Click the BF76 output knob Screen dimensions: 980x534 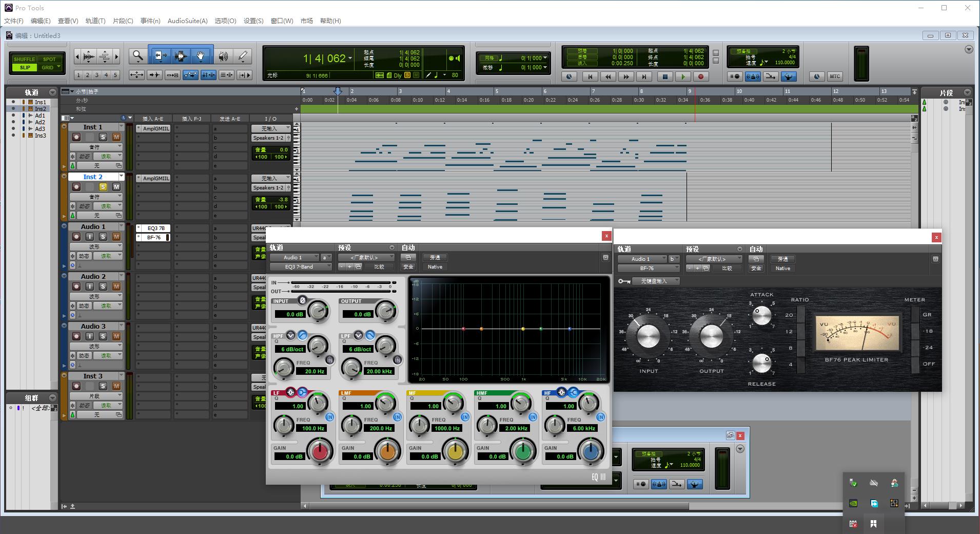coord(712,336)
